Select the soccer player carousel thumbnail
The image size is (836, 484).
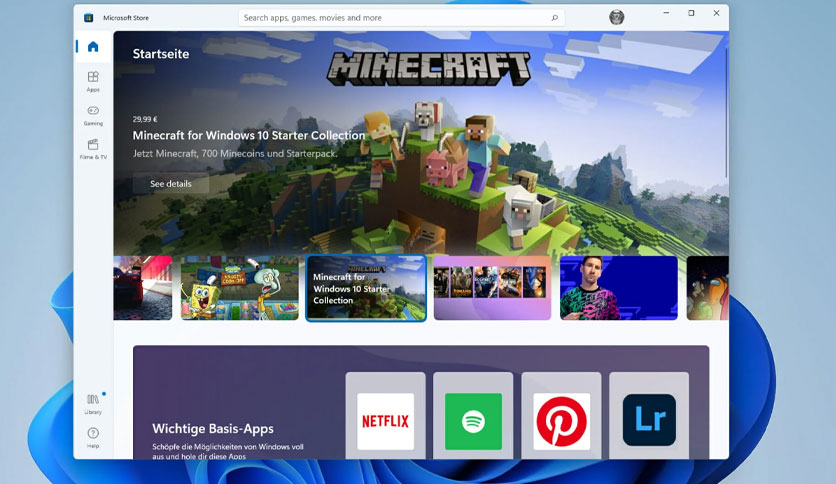(618, 288)
